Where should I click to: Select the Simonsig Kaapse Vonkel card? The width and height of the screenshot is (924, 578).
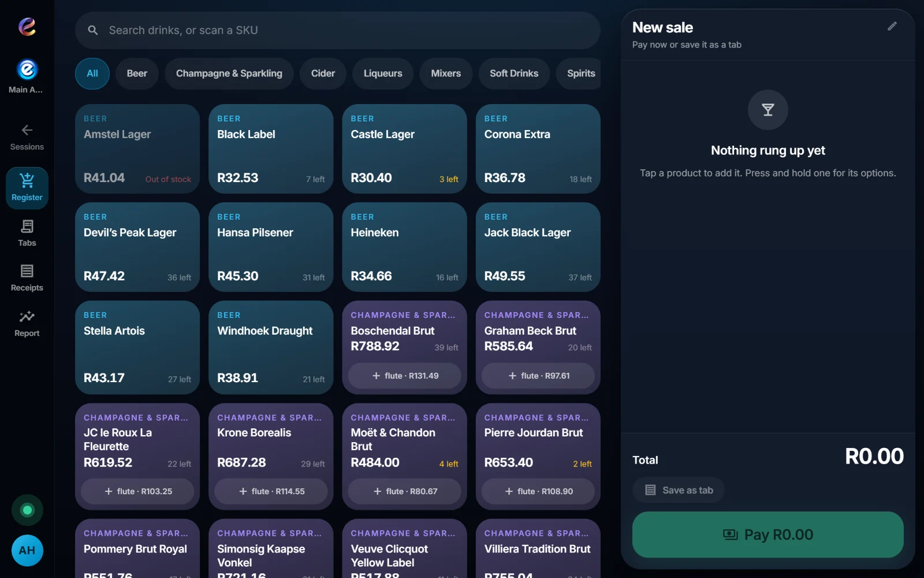271,549
